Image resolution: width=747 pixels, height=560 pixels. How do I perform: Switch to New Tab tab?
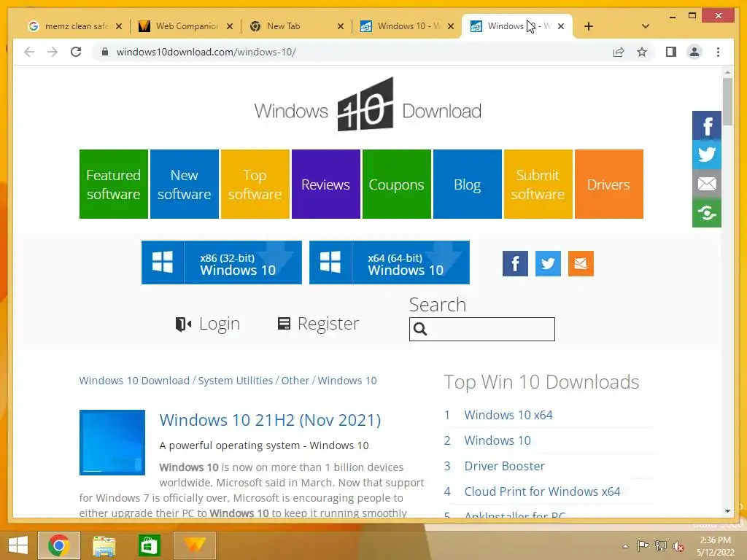(x=290, y=26)
